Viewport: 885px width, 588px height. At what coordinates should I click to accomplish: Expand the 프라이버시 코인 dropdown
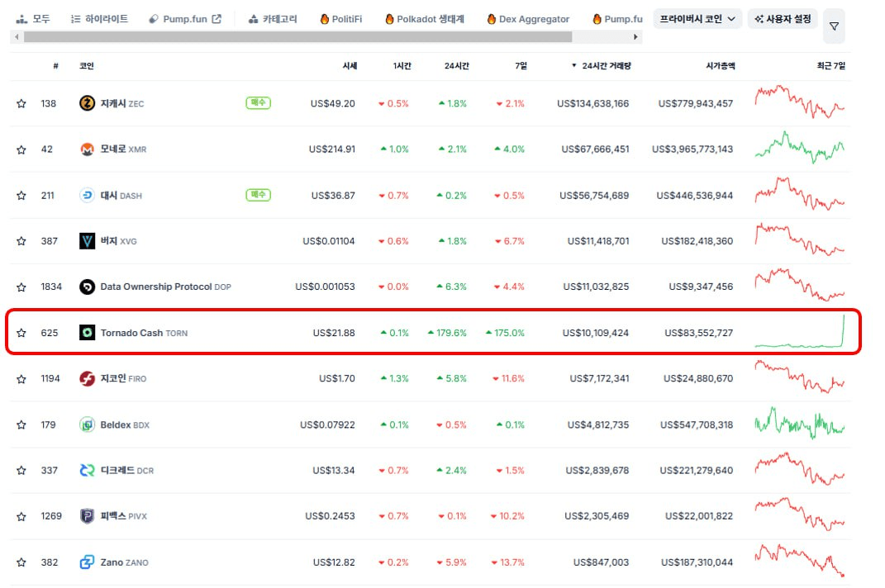click(697, 19)
